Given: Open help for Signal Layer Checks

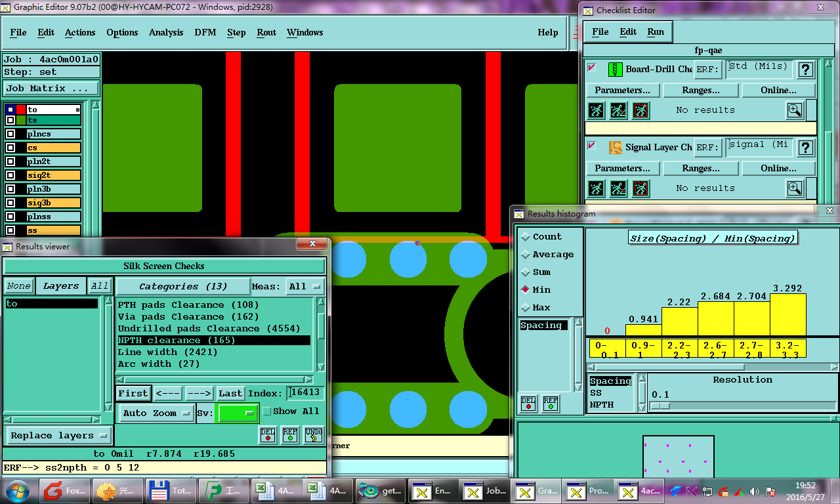Looking at the screenshot, I should (806, 148).
